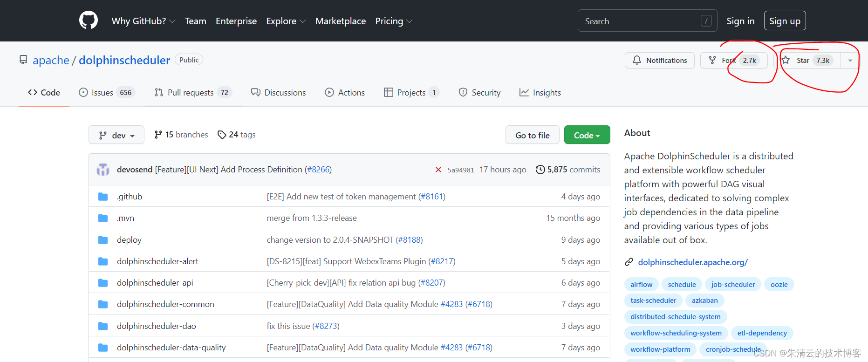Screen dimensions: 868x362
Task: Open commit message 'merge from 1.3.3-release'
Action: point(312,218)
